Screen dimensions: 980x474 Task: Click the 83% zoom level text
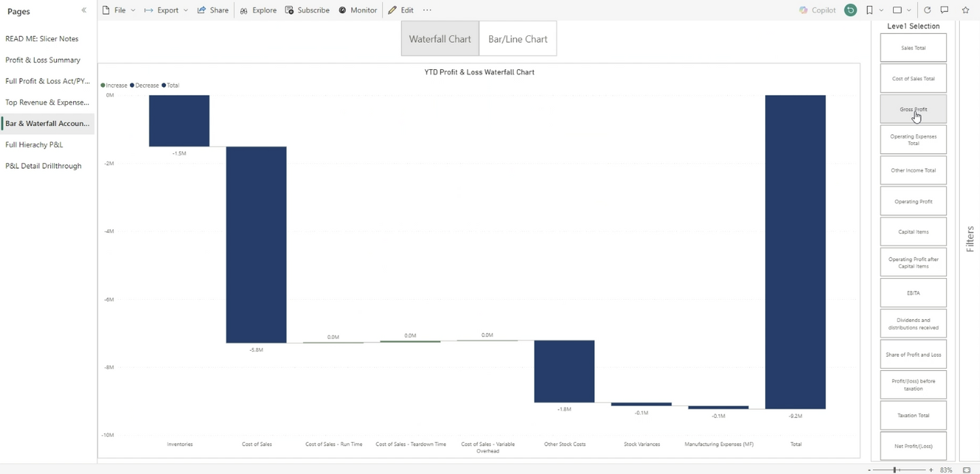click(x=946, y=469)
